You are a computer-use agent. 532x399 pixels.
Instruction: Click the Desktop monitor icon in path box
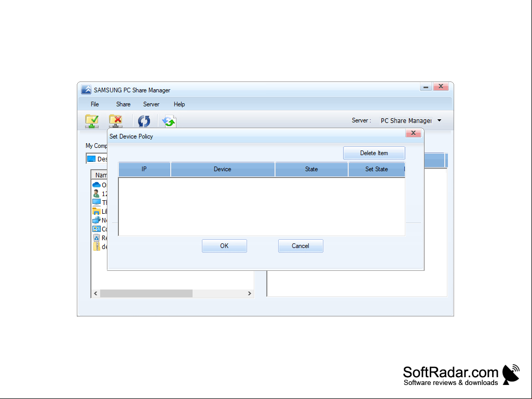pos(91,159)
